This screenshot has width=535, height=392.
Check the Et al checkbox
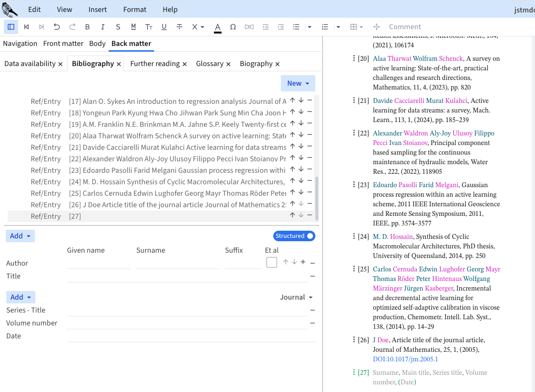pos(272,262)
